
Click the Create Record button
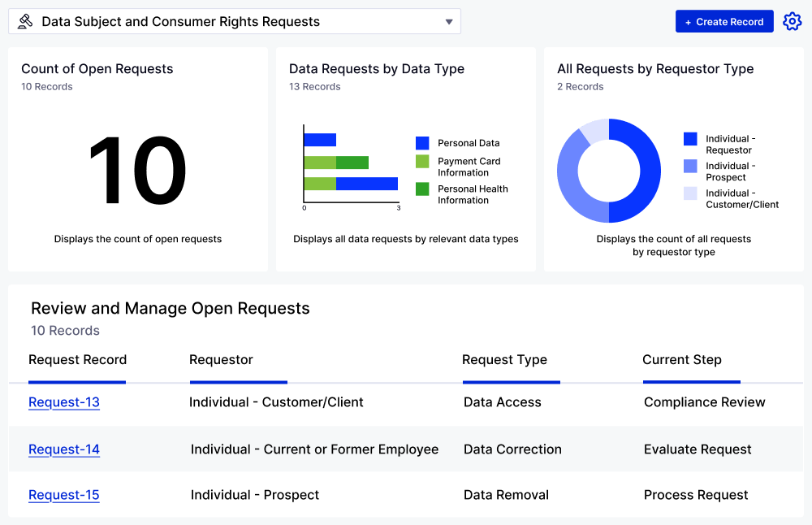tap(724, 22)
